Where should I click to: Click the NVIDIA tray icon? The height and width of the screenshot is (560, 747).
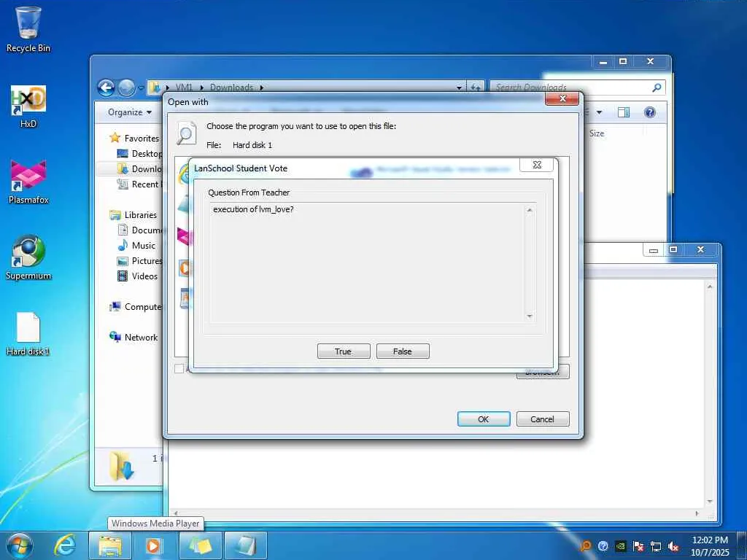[620, 546]
